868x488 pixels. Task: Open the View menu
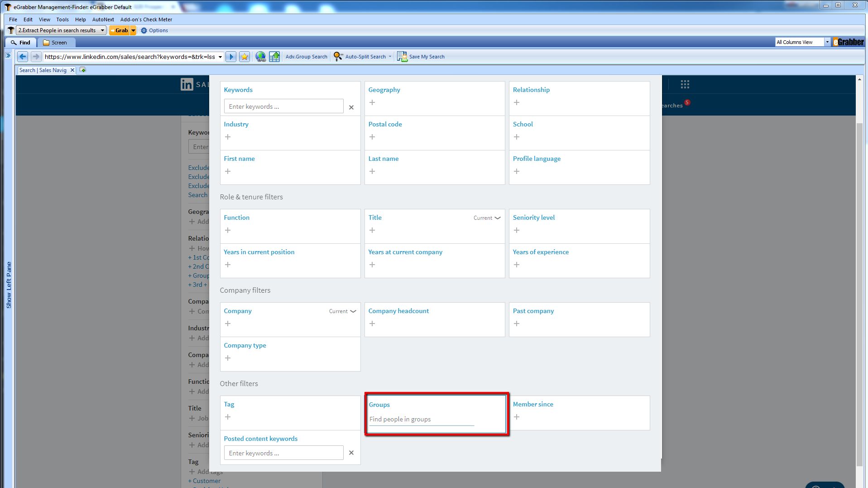pos(44,19)
